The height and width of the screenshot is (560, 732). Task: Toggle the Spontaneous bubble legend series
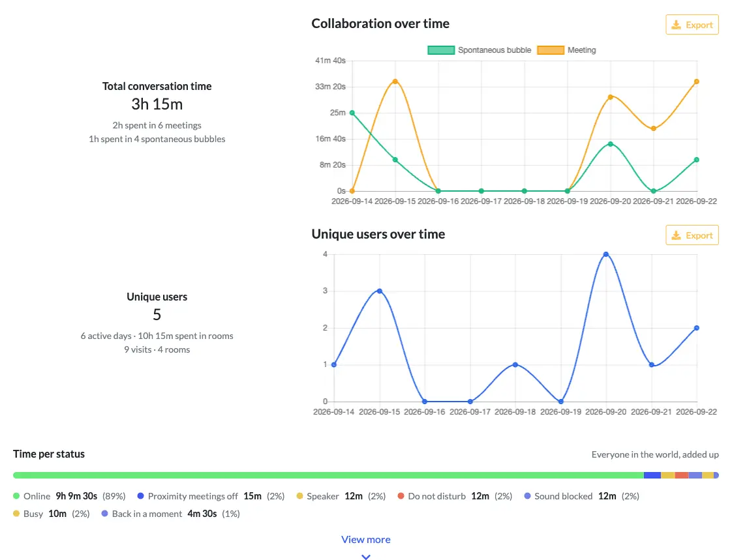point(480,50)
